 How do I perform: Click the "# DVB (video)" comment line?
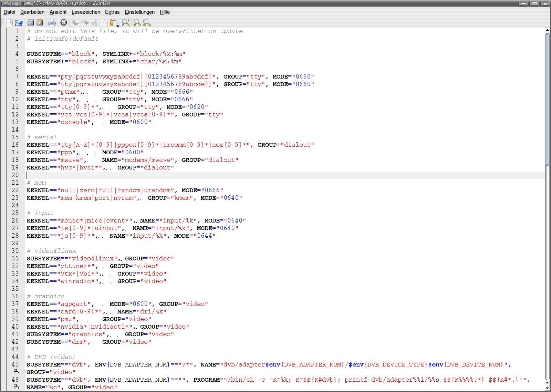[x=51, y=357]
